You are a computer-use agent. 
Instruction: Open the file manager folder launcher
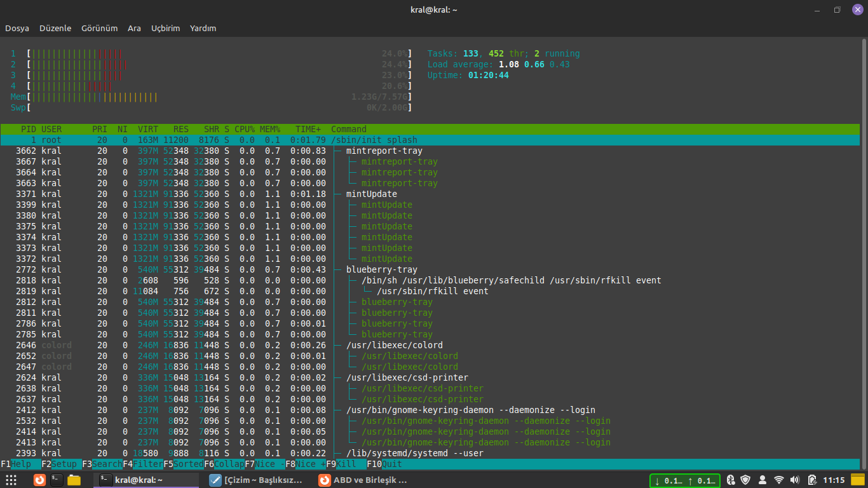point(74,480)
